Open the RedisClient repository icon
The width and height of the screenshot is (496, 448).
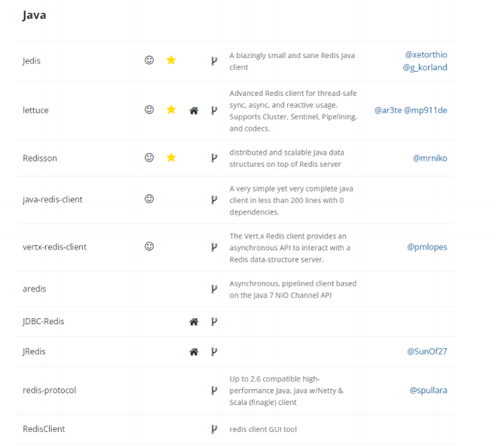214,429
